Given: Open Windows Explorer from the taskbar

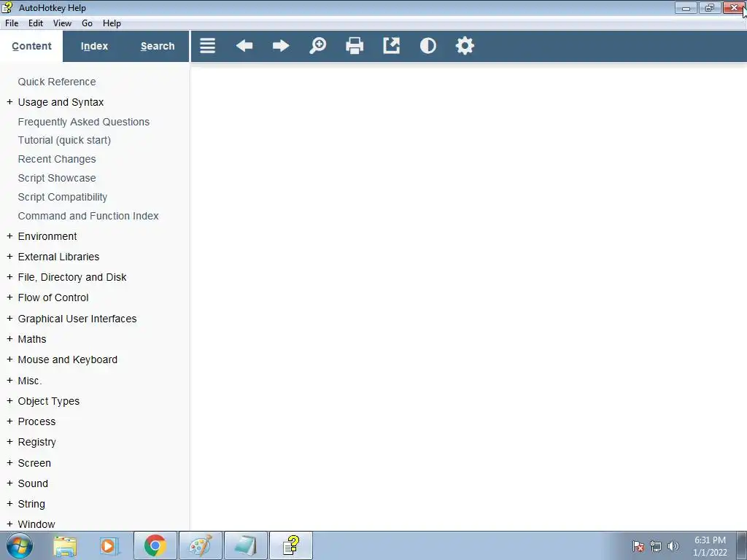Looking at the screenshot, I should [65, 545].
